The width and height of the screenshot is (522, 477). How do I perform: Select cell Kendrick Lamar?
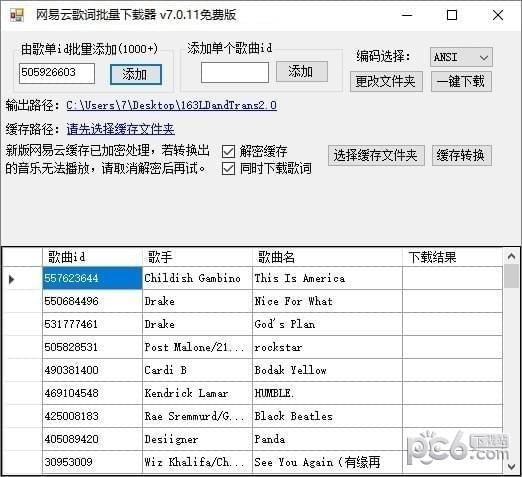click(x=197, y=393)
